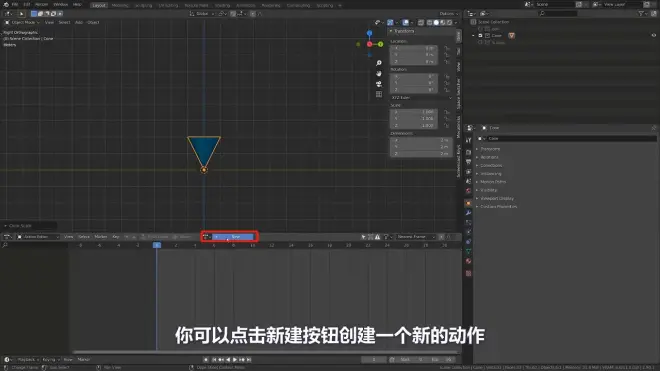660x371 pixels.
Task: Open the Nearest Frame snapping dropdown
Action: 416,237
